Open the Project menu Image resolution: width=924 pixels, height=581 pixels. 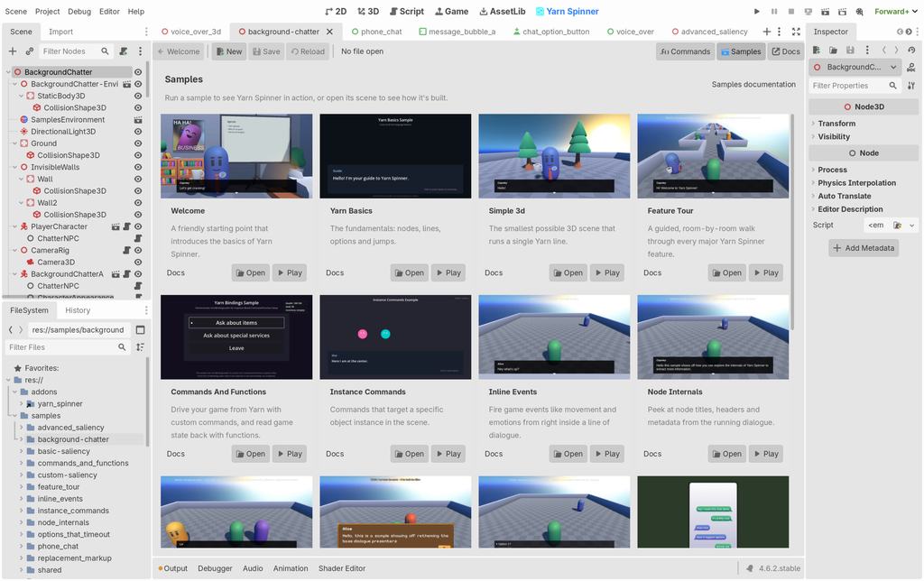47,11
